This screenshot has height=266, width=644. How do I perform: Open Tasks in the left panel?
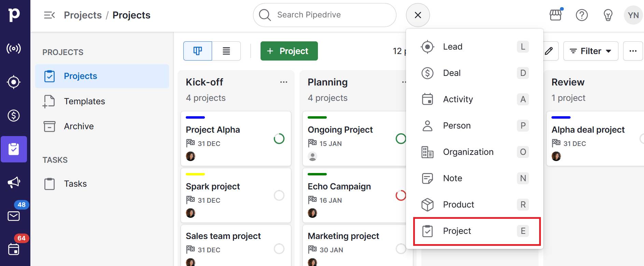pyautogui.click(x=102, y=184)
